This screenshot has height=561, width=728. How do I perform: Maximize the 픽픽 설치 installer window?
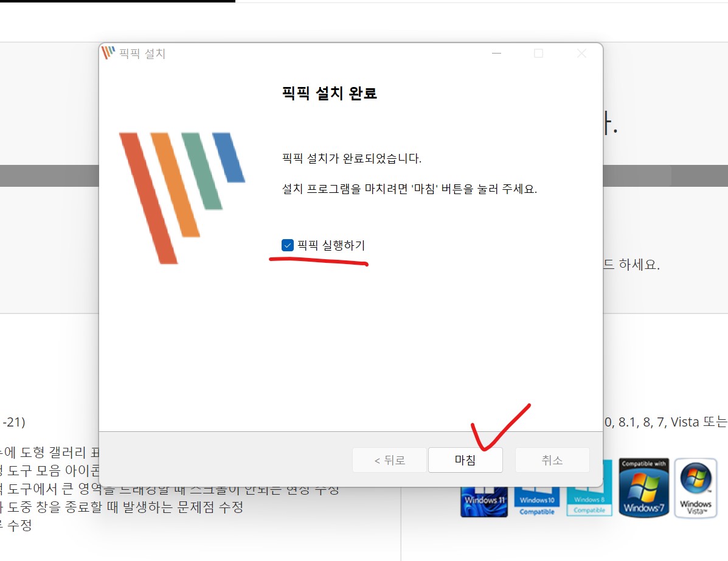point(539,54)
